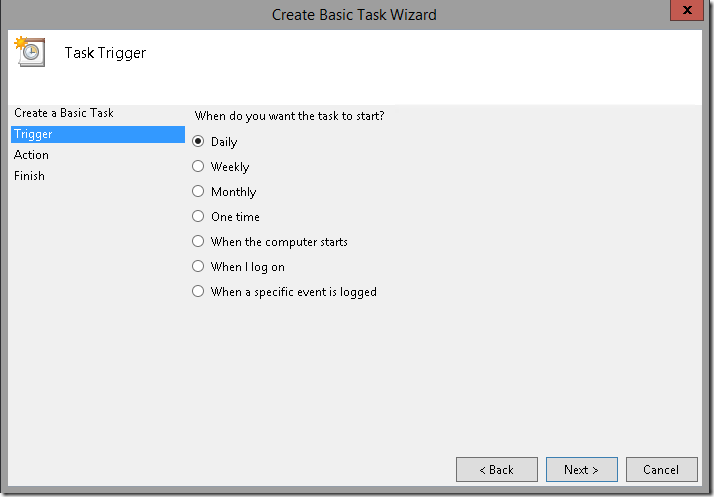The image size is (714, 497).
Task: Click the Task Trigger clock icon
Action: [x=30, y=51]
